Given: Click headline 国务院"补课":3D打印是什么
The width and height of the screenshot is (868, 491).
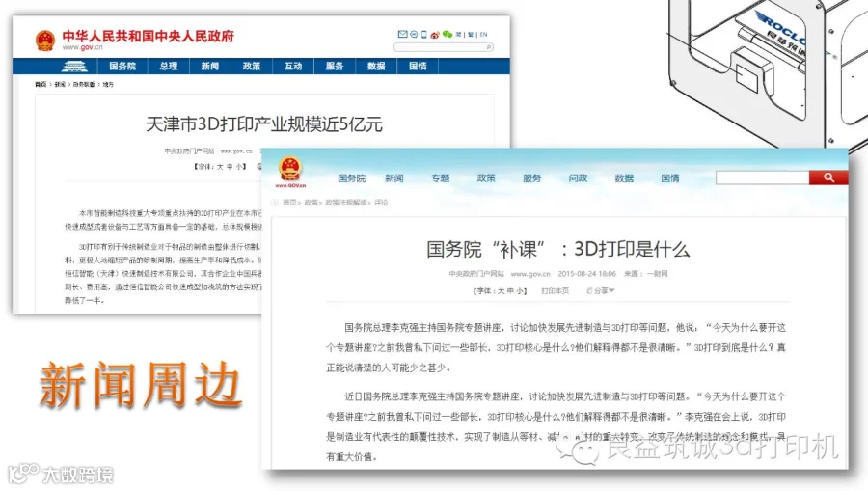Looking at the screenshot, I should tap(558, 249).
